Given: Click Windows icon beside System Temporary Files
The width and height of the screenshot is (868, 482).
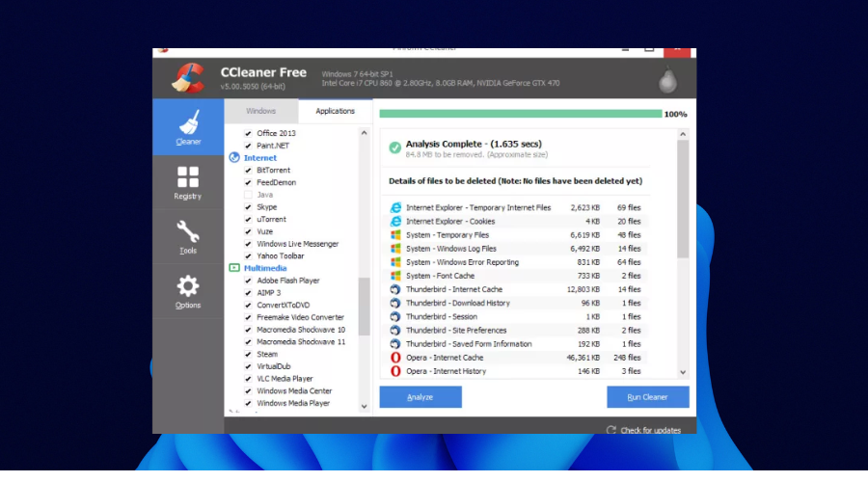Looking at the screenshot, I should click(x=395, y=234).
